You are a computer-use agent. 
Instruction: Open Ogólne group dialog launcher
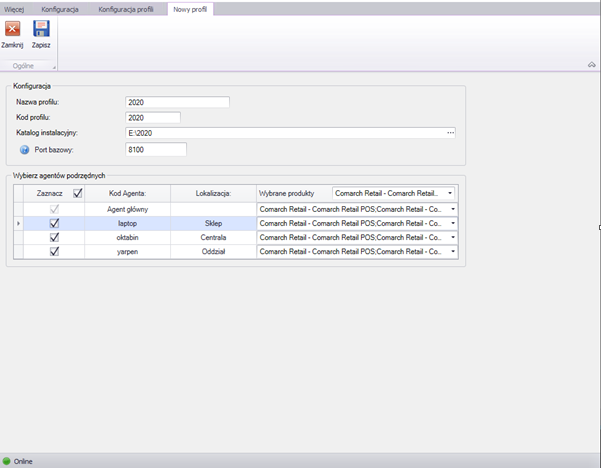point(54,67)
